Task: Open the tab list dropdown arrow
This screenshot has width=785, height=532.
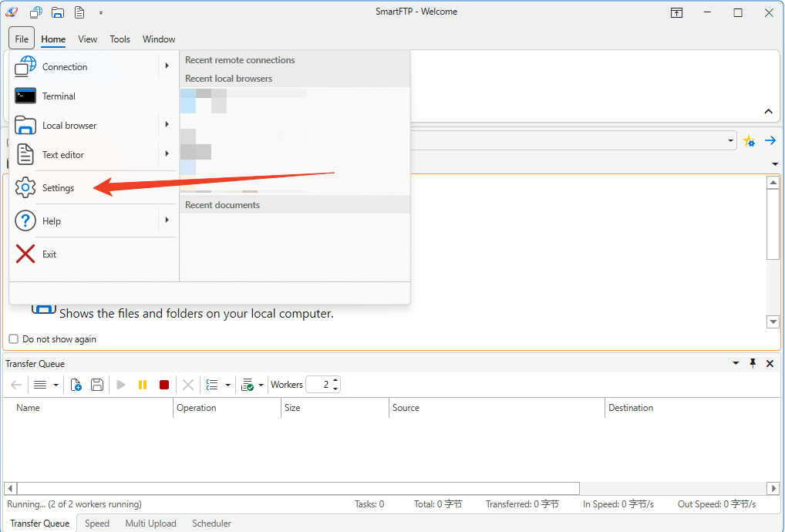Action: click(775, 164)
